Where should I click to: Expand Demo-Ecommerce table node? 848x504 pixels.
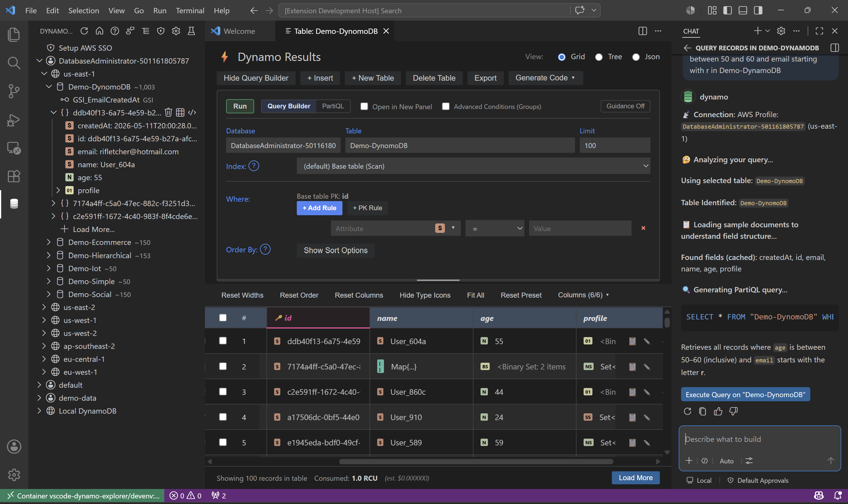point(49,242)
